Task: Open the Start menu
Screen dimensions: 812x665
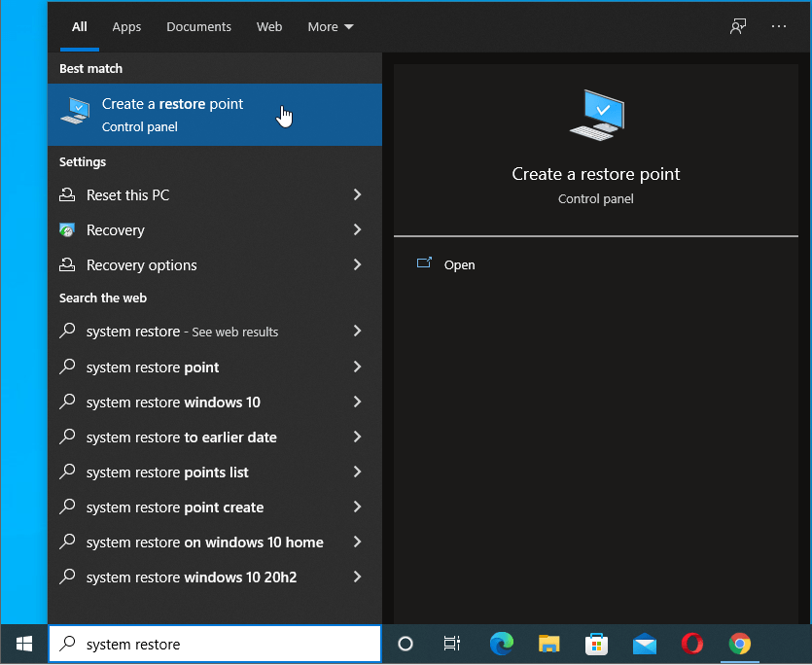Action: tap(22, 644)
